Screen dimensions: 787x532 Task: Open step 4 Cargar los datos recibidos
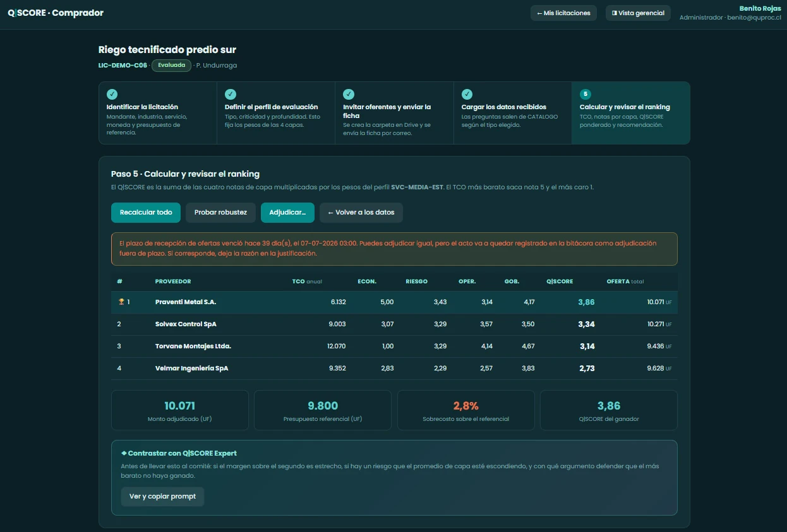click(x=512, y=113)
